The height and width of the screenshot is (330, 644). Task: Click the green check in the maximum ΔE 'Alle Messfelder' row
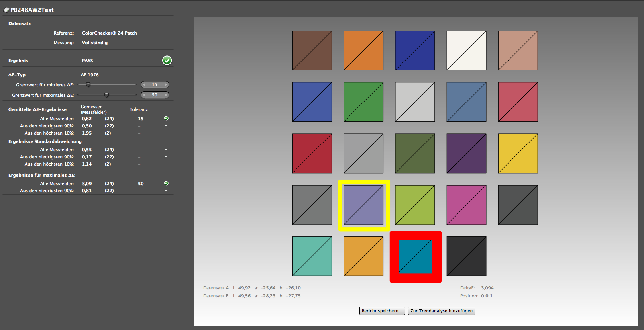tap(166, 183)
